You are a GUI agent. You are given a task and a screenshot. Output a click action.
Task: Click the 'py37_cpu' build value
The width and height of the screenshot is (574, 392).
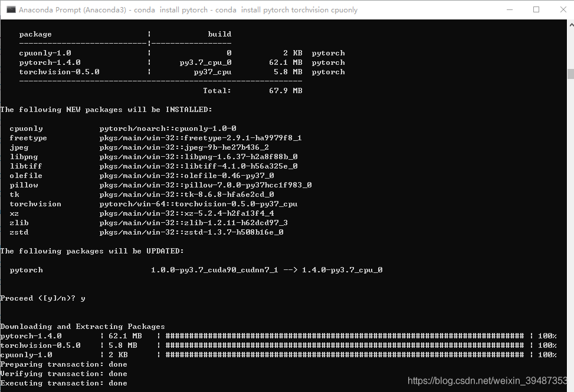[x=213, y=72]
